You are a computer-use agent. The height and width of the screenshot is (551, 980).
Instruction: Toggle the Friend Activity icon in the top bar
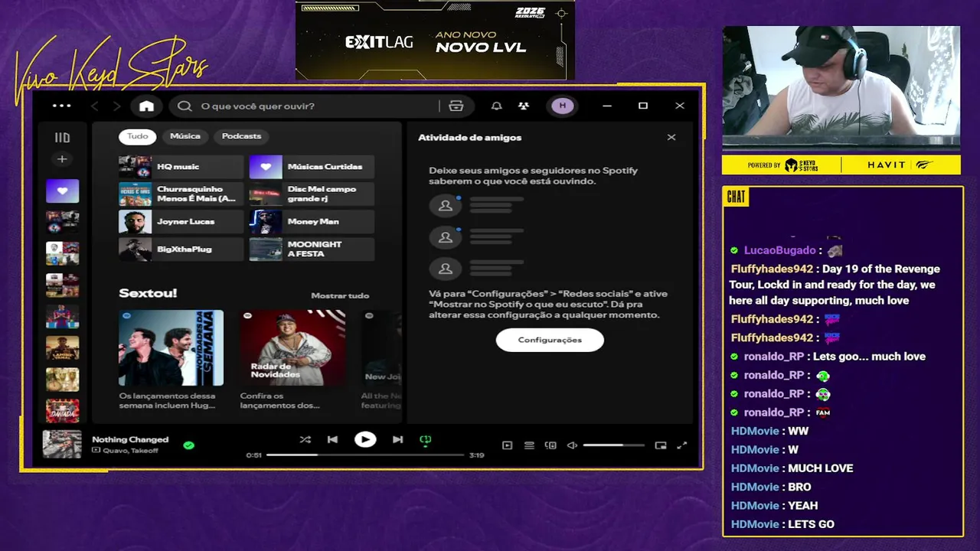click(x=524, y=106)
